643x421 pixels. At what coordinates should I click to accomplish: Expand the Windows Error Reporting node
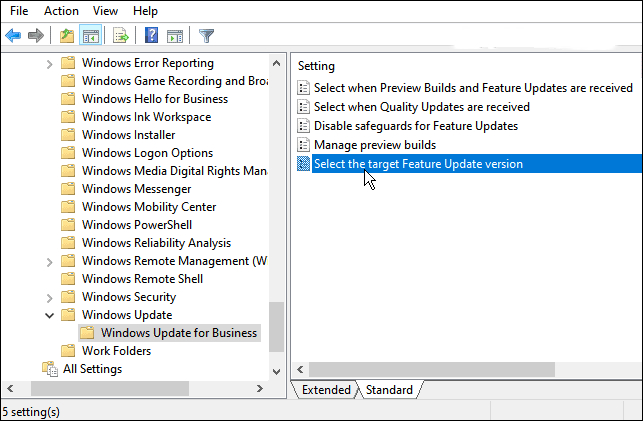tap(50, 63)
